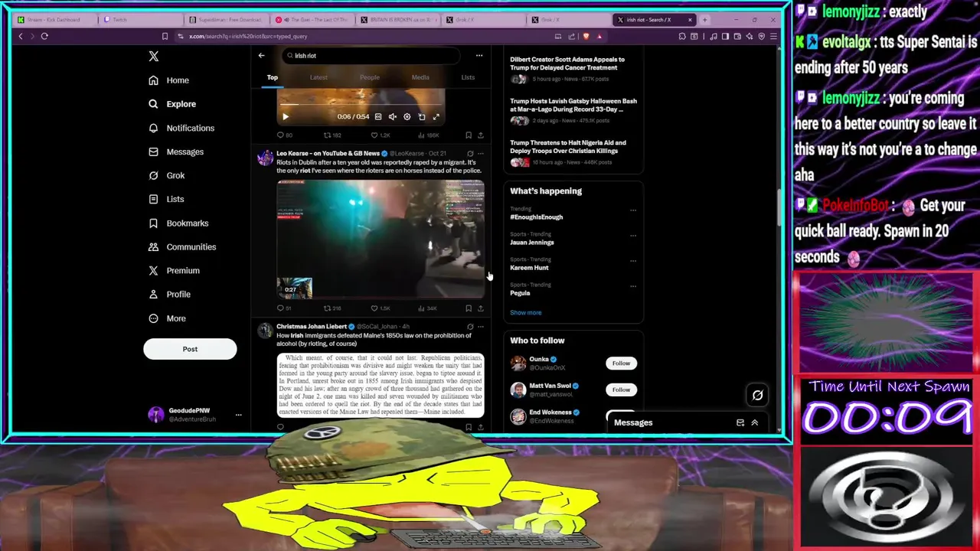980x551 pixels.
Task: Open options for Pegula trend
Action: (x=633, y=286)
